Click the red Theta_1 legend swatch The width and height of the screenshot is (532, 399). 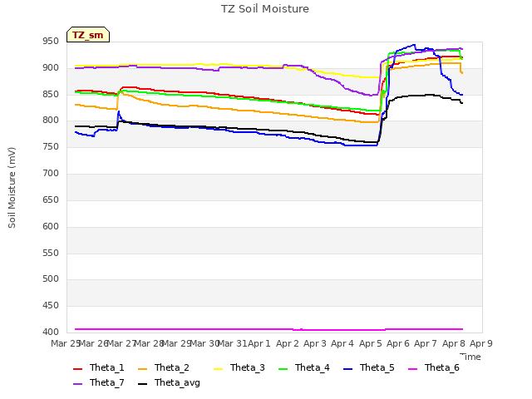pyautogui.click(x=77, y=369)
